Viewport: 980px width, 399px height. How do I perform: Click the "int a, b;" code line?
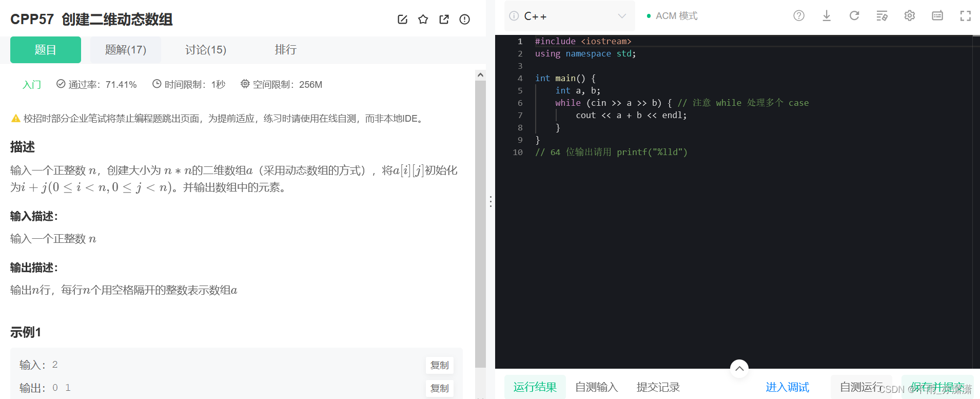[x=578, y=90]
